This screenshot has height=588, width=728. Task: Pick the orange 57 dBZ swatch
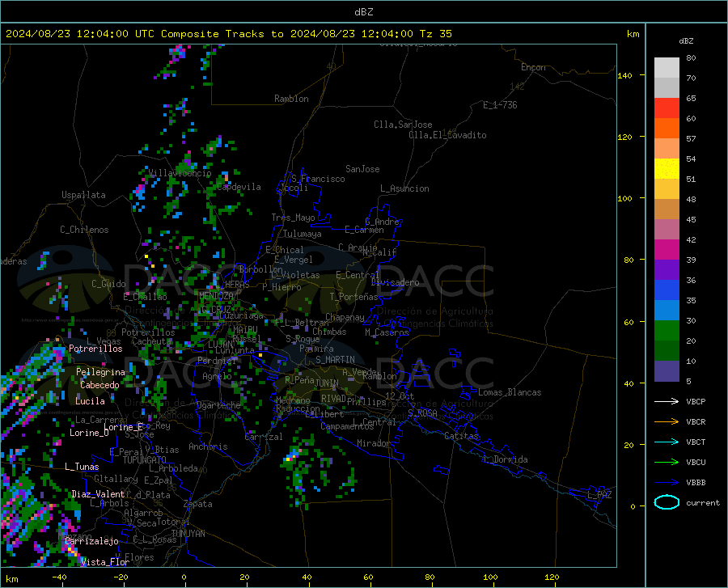coord(667,129)
